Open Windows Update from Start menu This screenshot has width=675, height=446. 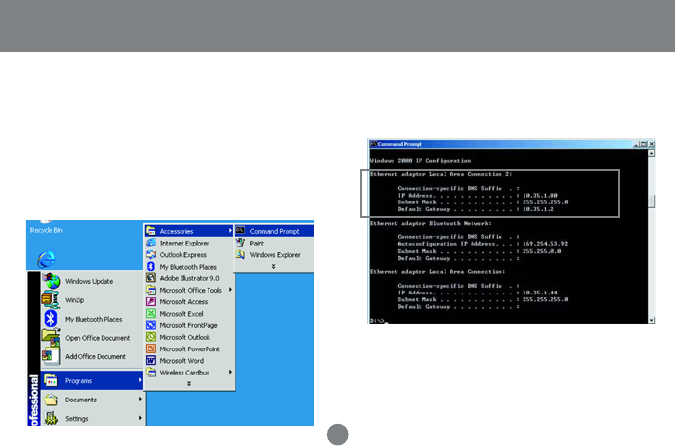coord(92,281)
